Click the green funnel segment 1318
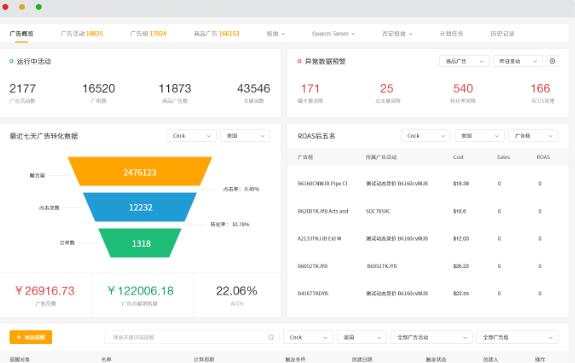The width and height of the screenshot is (575, 363). (140, 243)
